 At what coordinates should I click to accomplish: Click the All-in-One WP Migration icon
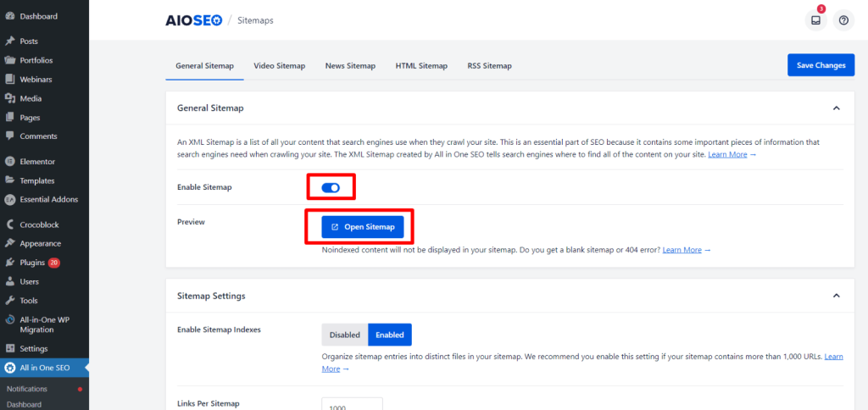point(9,320)
